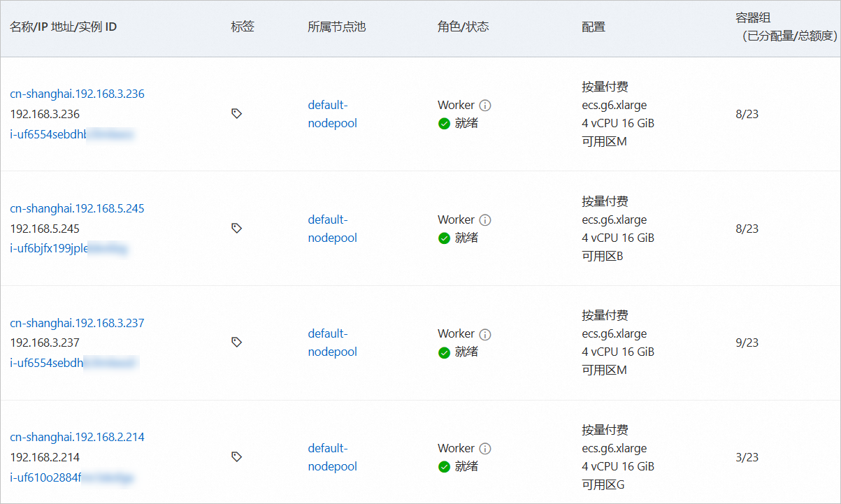841x504 pixels.
Task: Click pod count 8/23 in 192.168.3.236 row
Action: point(747,114)
